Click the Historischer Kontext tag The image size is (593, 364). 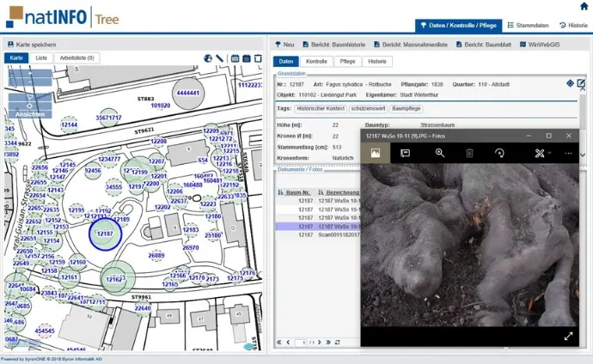click(x=321, y=109)
